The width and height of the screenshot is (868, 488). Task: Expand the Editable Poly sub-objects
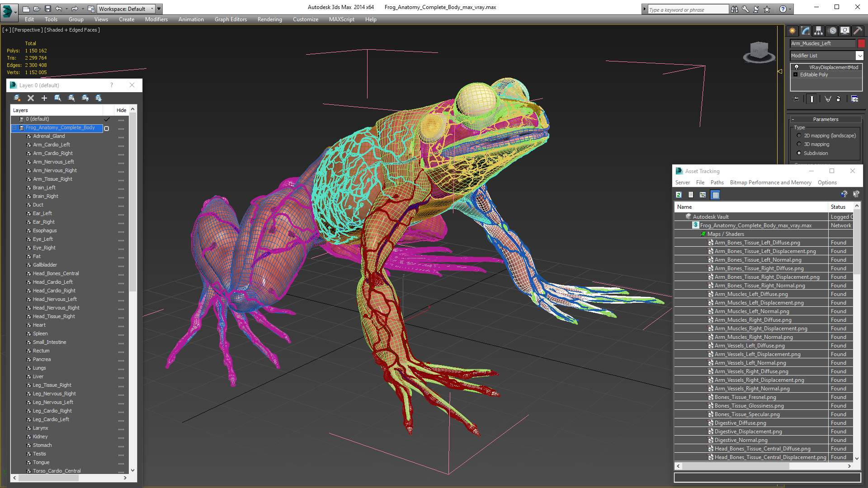[x=796, y=75]
